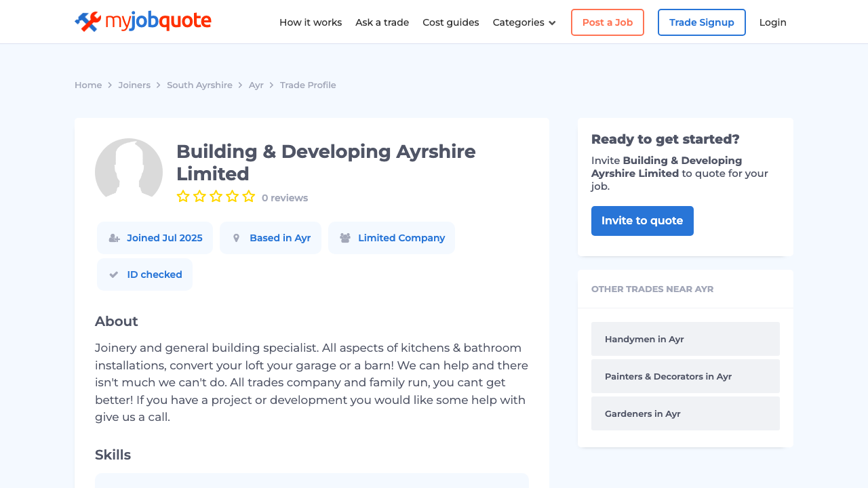Click the trade profile avatar image
The height and width of the screenshot is (488, 868).
[128, 170]
